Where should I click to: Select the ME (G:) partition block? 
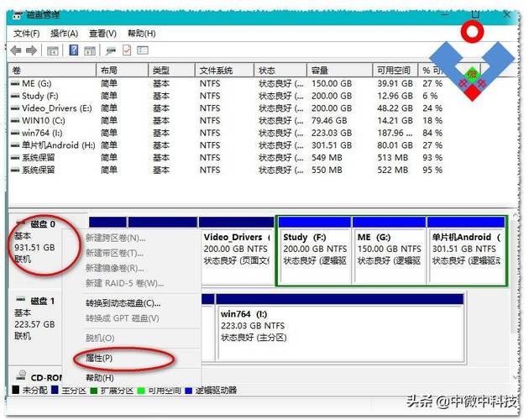(390, 250)
